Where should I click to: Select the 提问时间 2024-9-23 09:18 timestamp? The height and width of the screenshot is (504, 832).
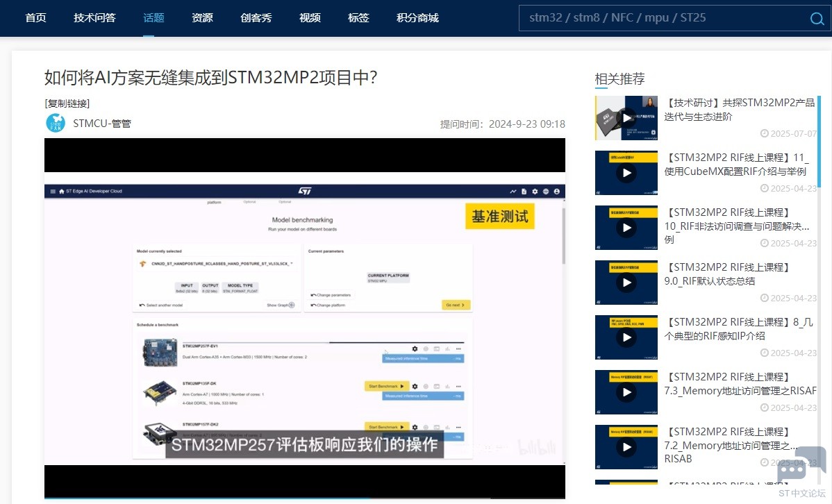point(503,124)
